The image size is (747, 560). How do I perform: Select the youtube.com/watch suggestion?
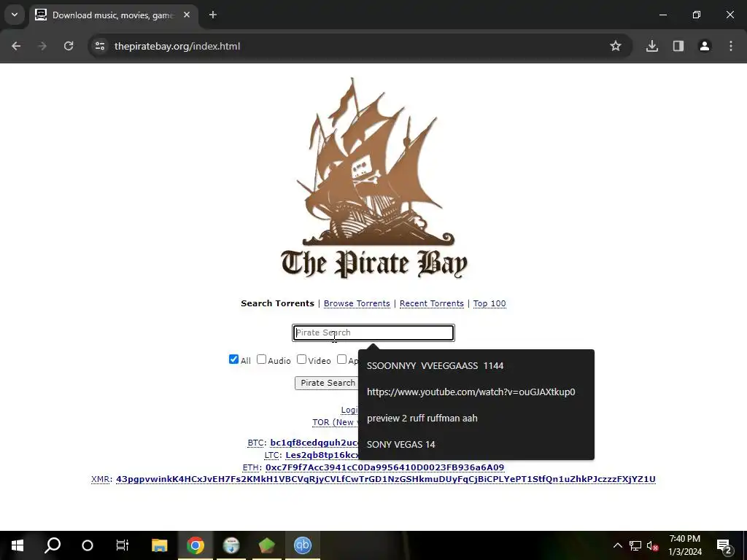[476, 392]
